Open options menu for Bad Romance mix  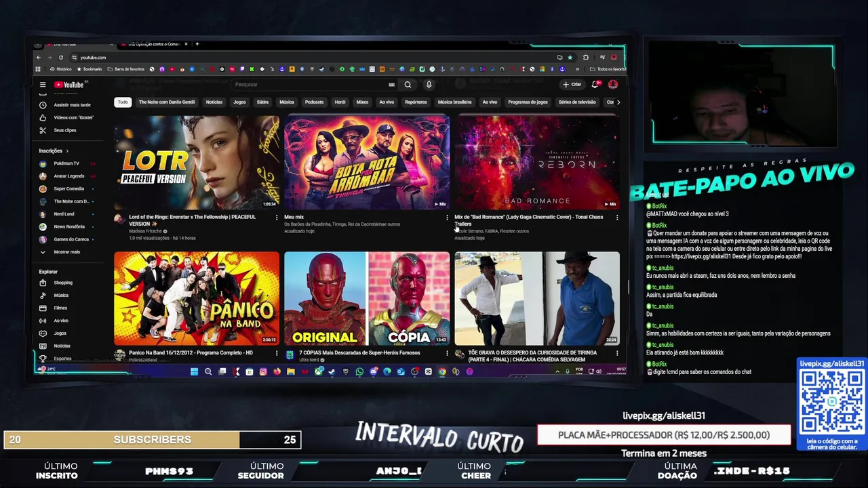click(x=617, y=218)
